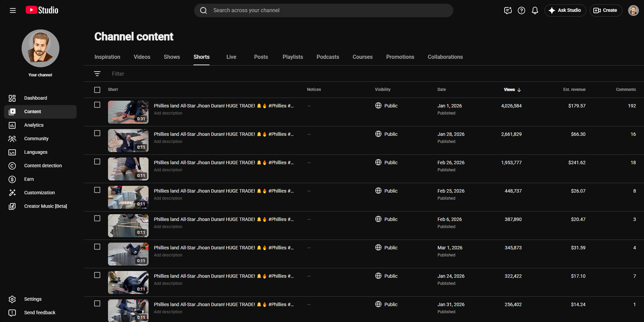The width and height of the screenshot is (644, 322).
Task: Click the search magnifier icon
Action: (204, 10)
